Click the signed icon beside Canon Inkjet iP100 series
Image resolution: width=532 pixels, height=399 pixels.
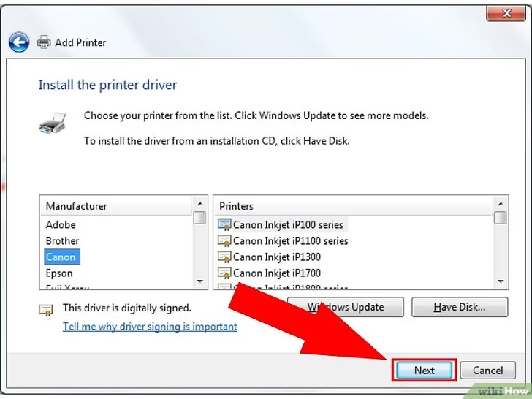click(224, 224)
